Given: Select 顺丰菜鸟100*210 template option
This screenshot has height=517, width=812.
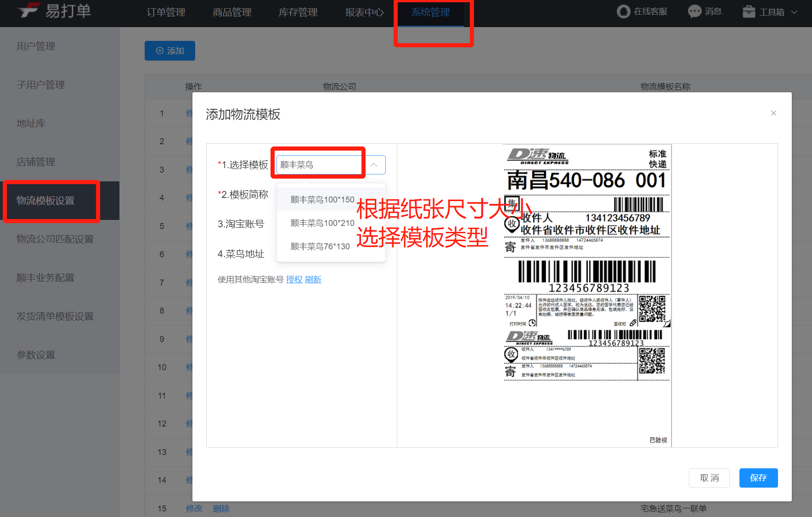Looking at the screenshot, I should coord(331,223).
